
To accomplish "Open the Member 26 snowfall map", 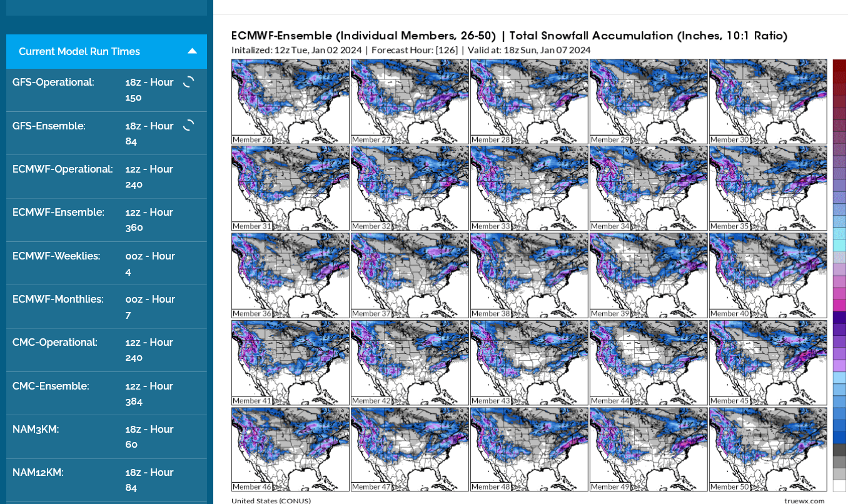I will (x=290, y=101).
